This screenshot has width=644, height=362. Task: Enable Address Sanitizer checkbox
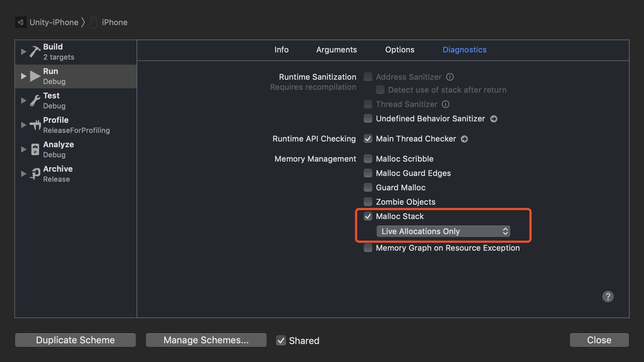tap(368, 77)
